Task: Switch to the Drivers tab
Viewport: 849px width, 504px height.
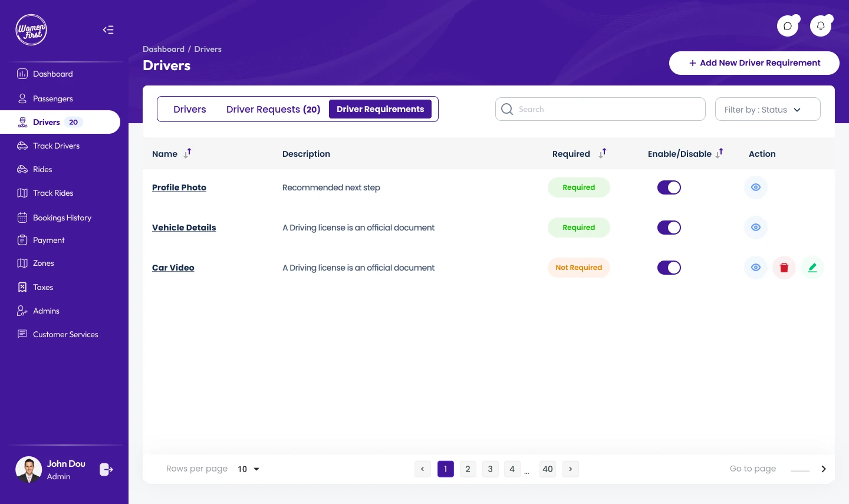Action: pyautogui.click(x=190, y=109)
